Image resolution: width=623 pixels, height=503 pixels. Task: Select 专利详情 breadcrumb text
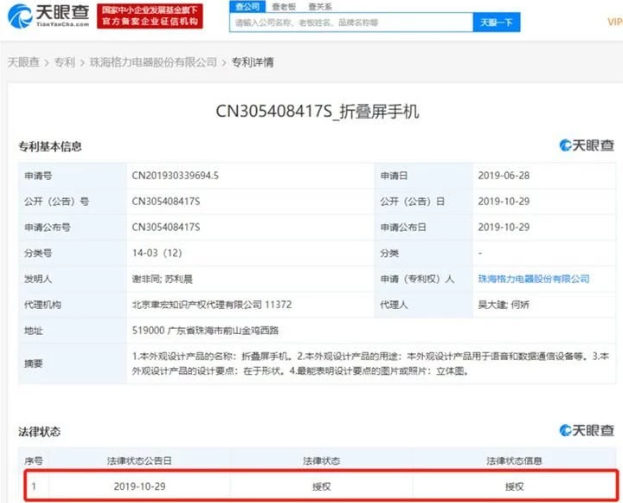(253, 62)
